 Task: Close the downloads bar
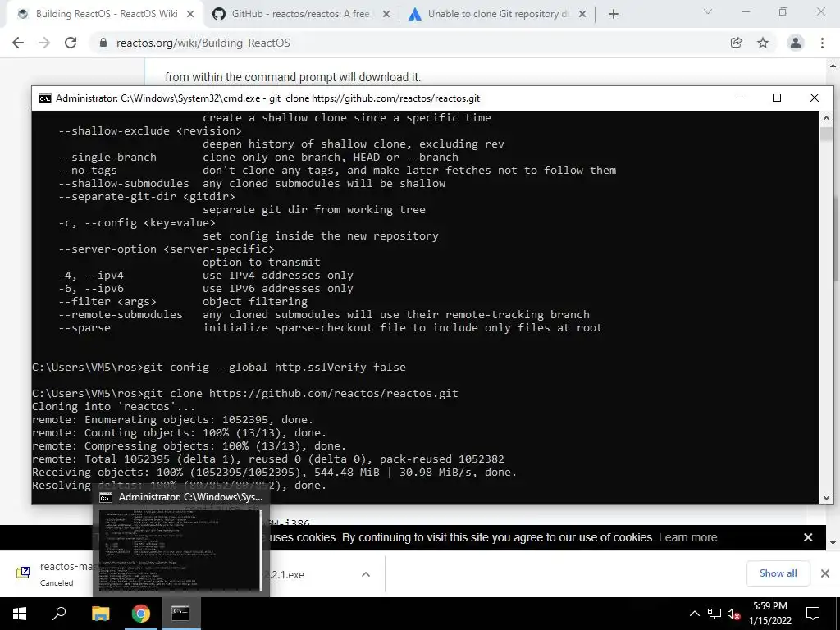tap(825, 573)
